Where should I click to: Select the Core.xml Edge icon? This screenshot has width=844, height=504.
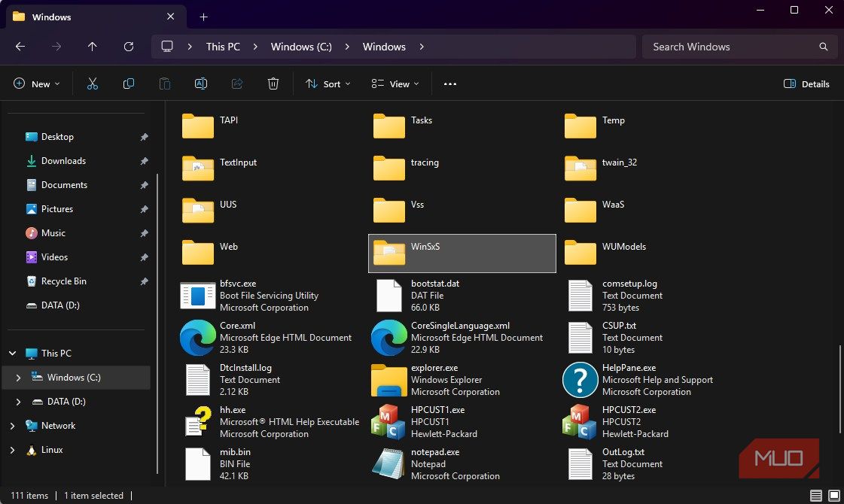[197, 338]
